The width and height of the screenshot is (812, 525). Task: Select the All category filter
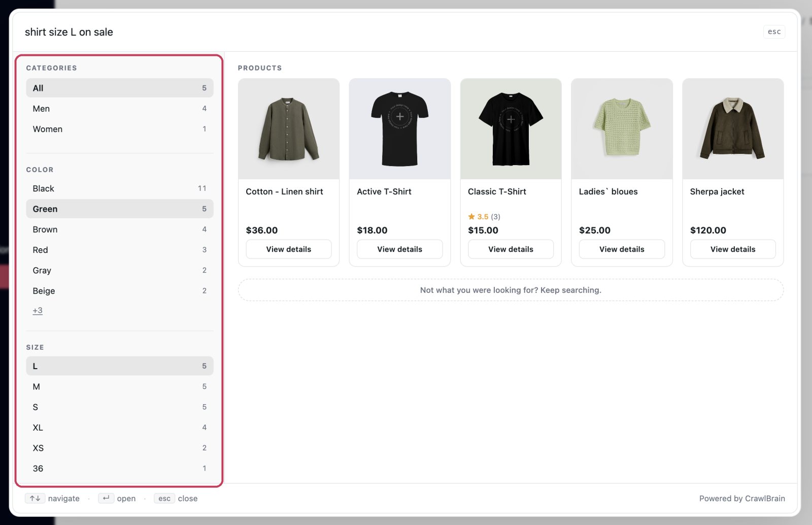click(119, 88)
